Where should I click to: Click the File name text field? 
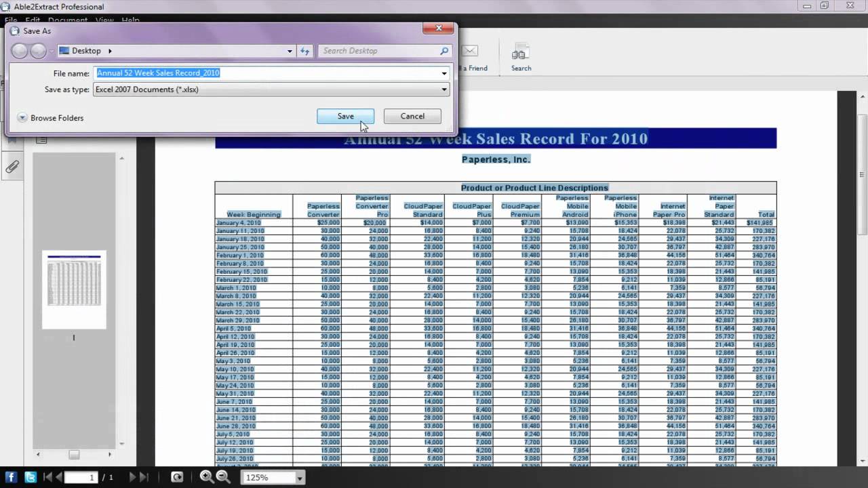(267, 73)
